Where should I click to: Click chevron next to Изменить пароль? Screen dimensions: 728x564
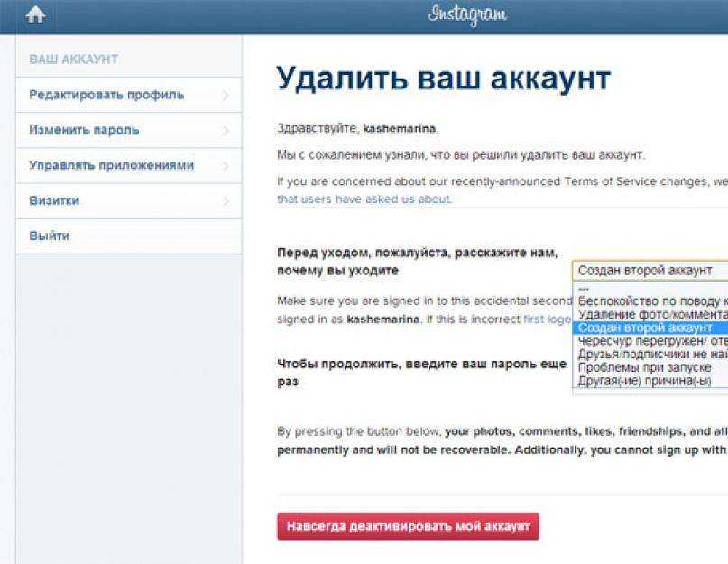(x=226, y=131)
